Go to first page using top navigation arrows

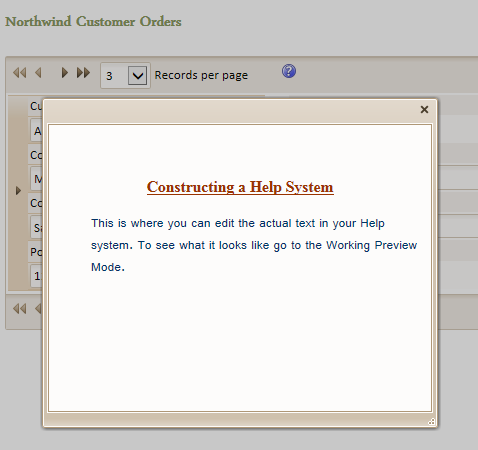coord(19,73)
